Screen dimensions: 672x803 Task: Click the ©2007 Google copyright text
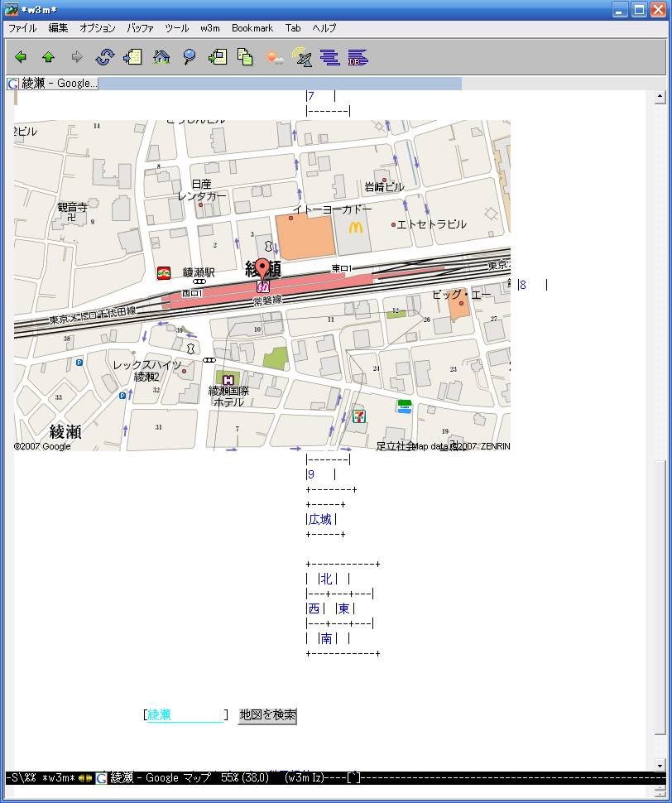coord(42,446)
